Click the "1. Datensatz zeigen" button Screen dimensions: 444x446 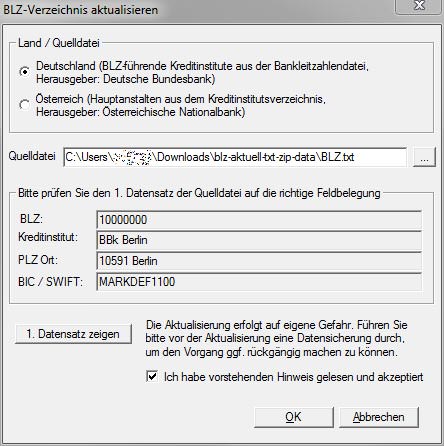pyautogui.click(x=73, y=334)
